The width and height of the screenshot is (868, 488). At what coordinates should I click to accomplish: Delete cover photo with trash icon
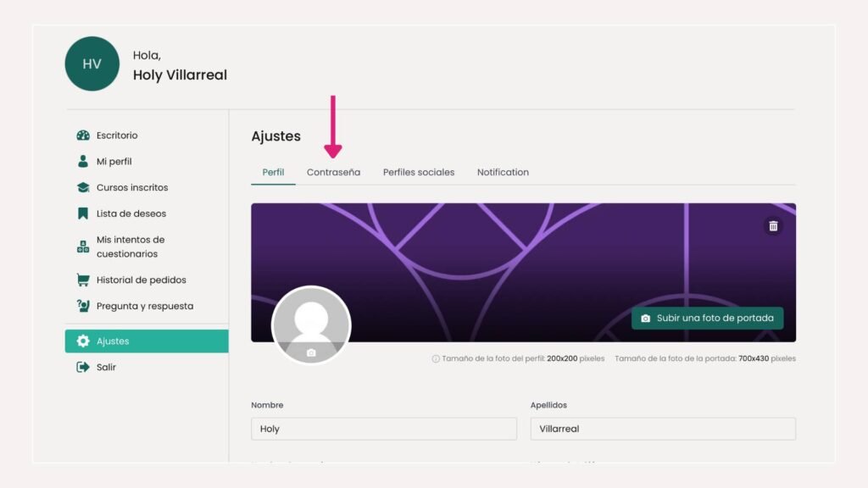click(773, 226)
